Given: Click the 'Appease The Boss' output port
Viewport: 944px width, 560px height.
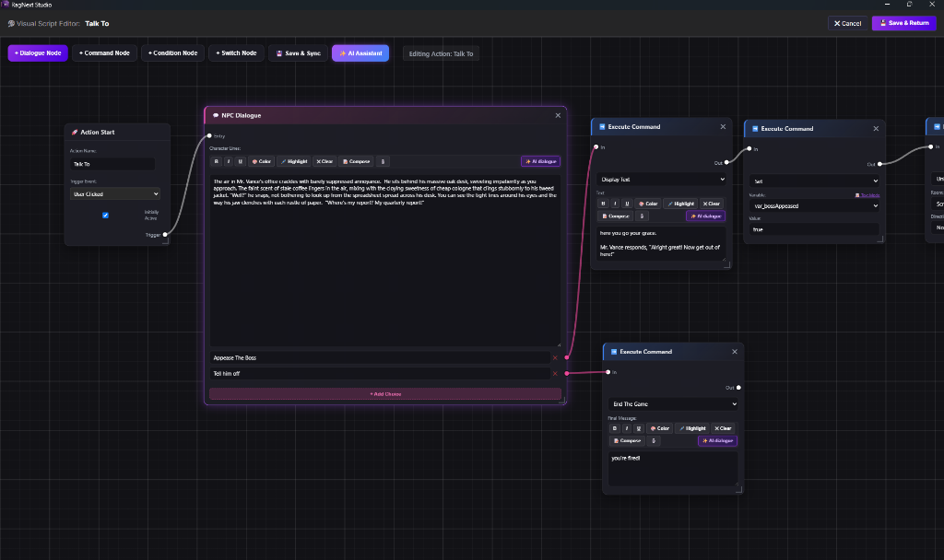Looking at the screenshot, I should point(567,357).
